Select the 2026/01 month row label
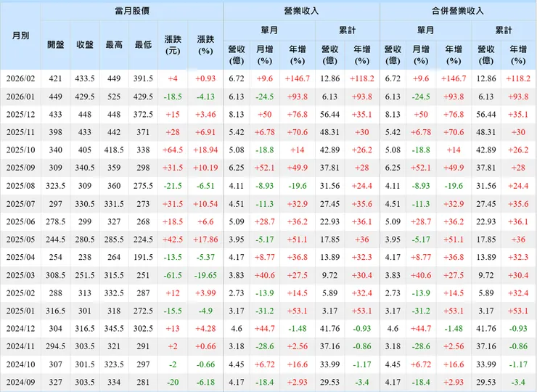Screen dimensions: 537x392 coord(20,97)
